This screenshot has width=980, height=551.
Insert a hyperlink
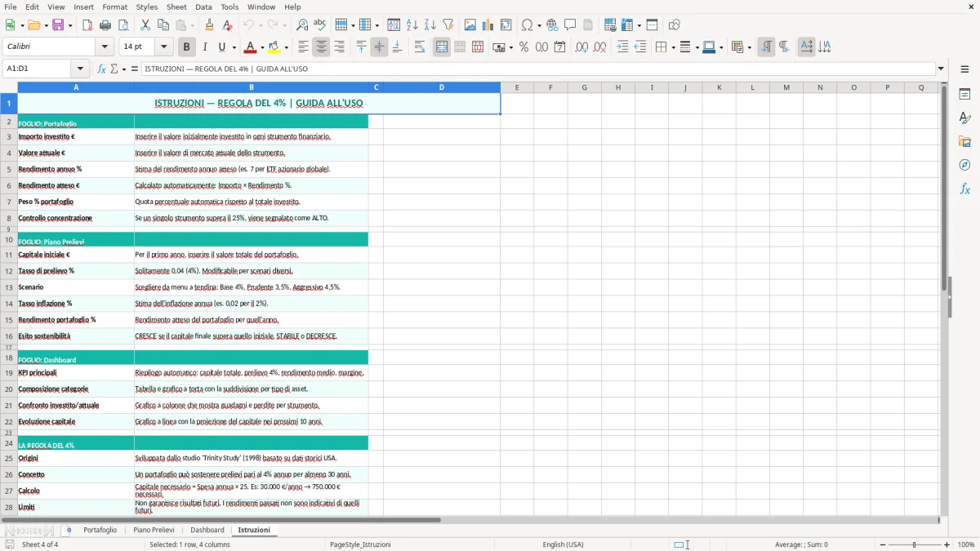tap(553, 25)
